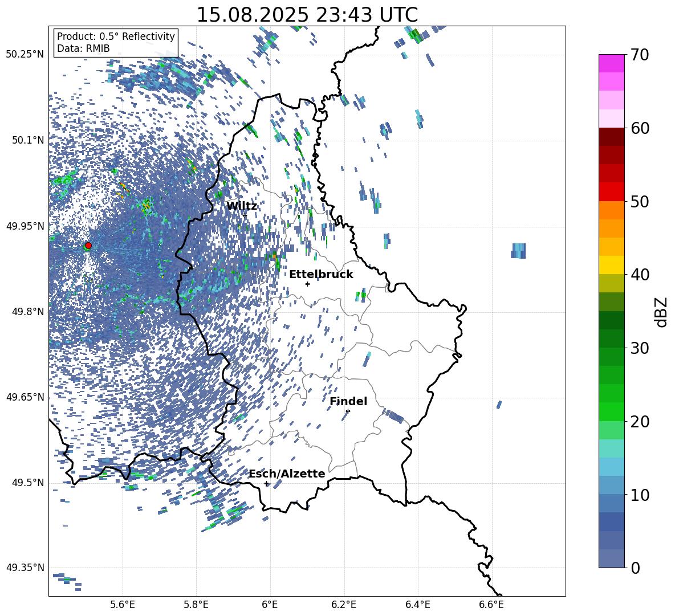The height and width of the screenshot is (616, 675).
Task: Click the colorbar tick label 0
Action: pos(636,568)
